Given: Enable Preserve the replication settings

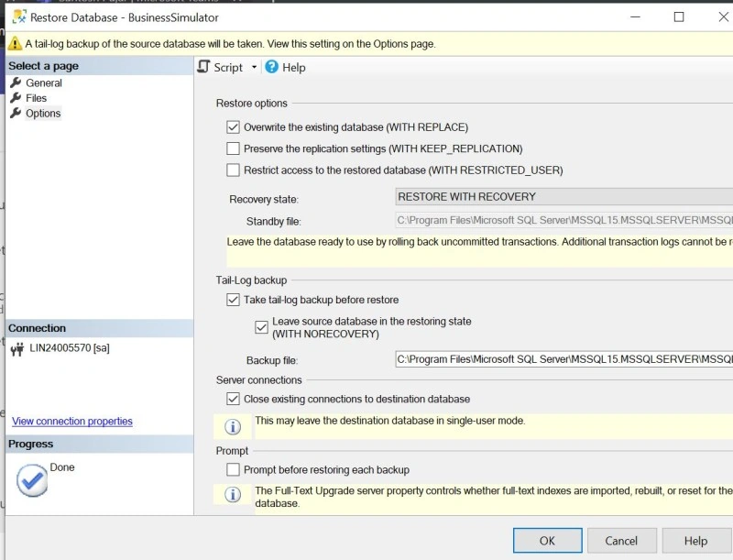Looking at the screenshot, I should (x=233, y=148).
